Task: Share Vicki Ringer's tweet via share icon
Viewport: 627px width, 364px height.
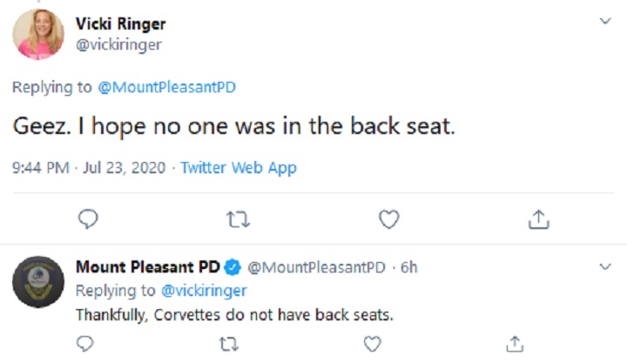Action: 539,219
